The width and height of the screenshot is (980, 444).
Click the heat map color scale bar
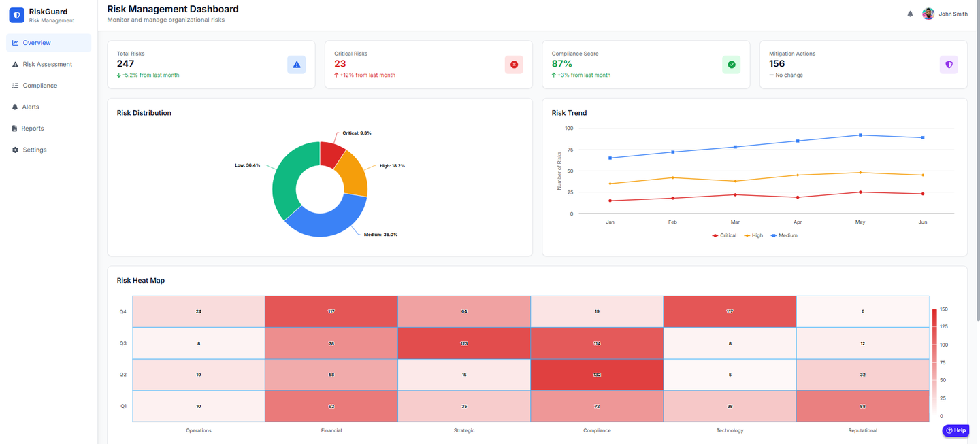[934, 362]
